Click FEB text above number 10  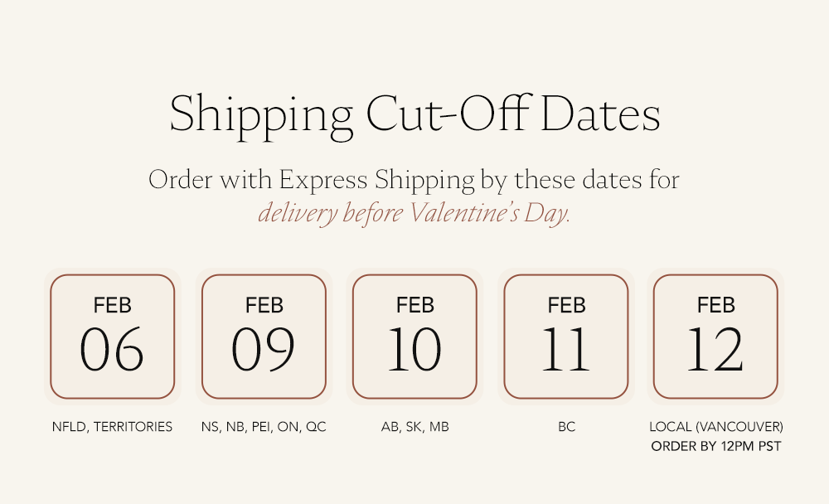[x=415, y=305]
